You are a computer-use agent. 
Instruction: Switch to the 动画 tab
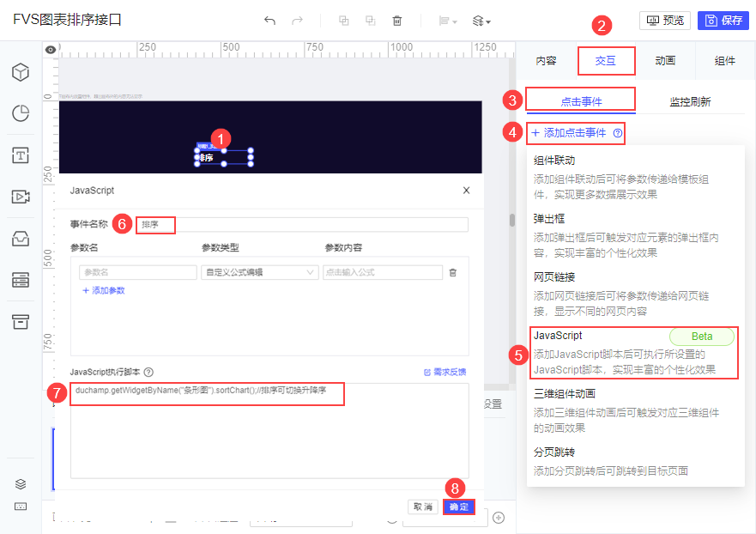tap(665, 61)
